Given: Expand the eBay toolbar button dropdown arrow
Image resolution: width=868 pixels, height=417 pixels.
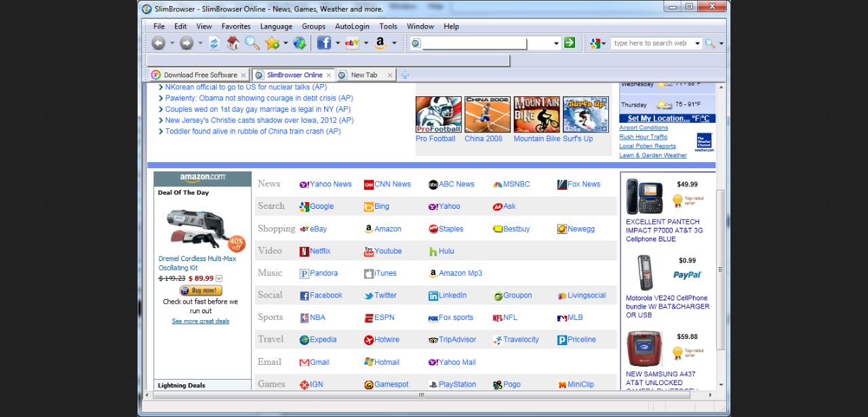Looking at the screenshot, I should click(366, 43).
